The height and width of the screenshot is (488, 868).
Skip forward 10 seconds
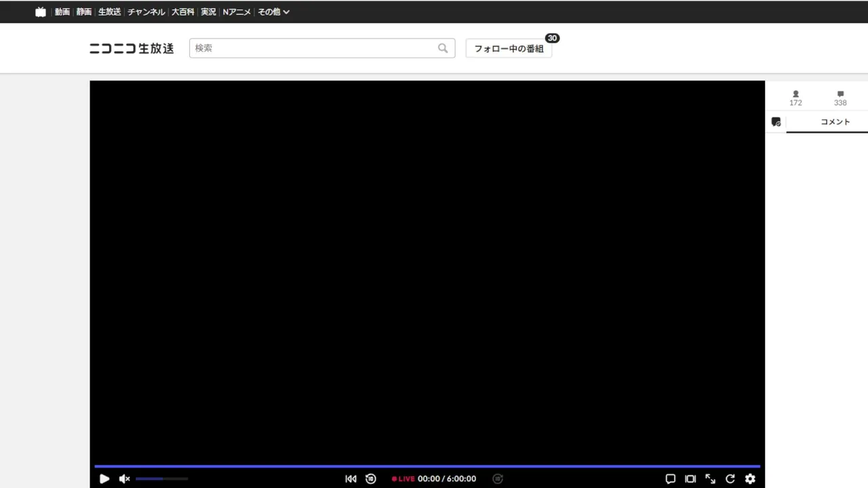pos(498,479)
